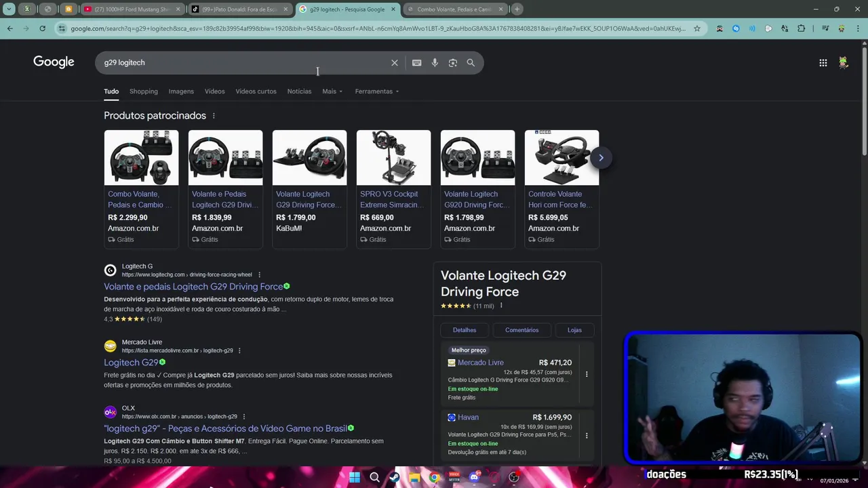Expand the Ferramentas dropdown

(x=377, y=91)
